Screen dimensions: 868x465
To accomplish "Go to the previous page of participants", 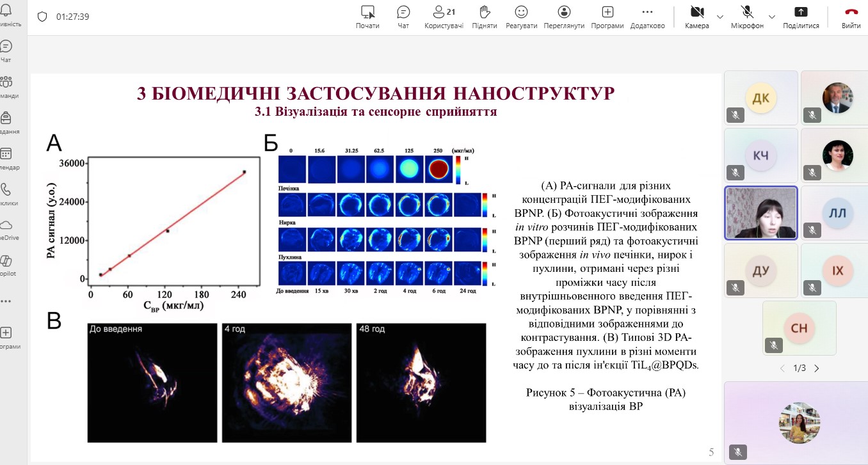I will (782, 368).
